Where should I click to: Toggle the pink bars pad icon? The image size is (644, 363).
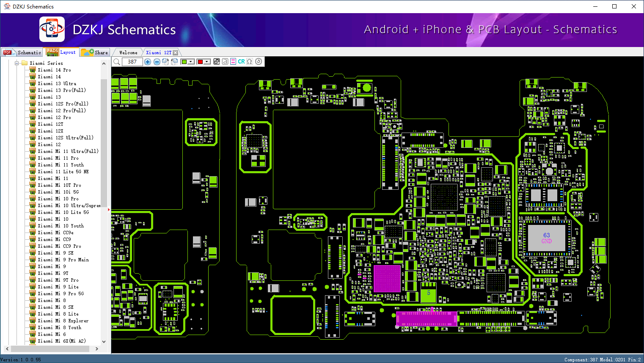pos(233,61)
